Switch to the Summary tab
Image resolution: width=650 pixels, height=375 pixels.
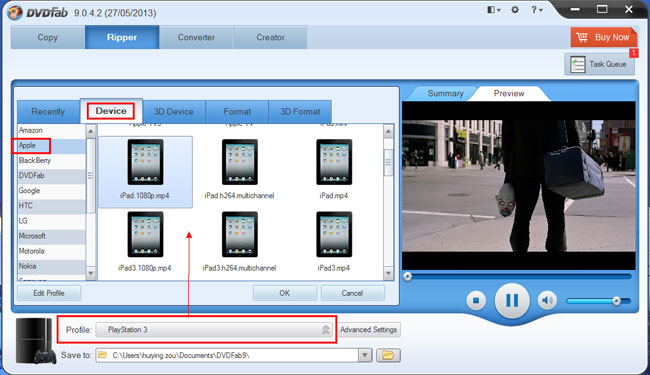(445, 94)
